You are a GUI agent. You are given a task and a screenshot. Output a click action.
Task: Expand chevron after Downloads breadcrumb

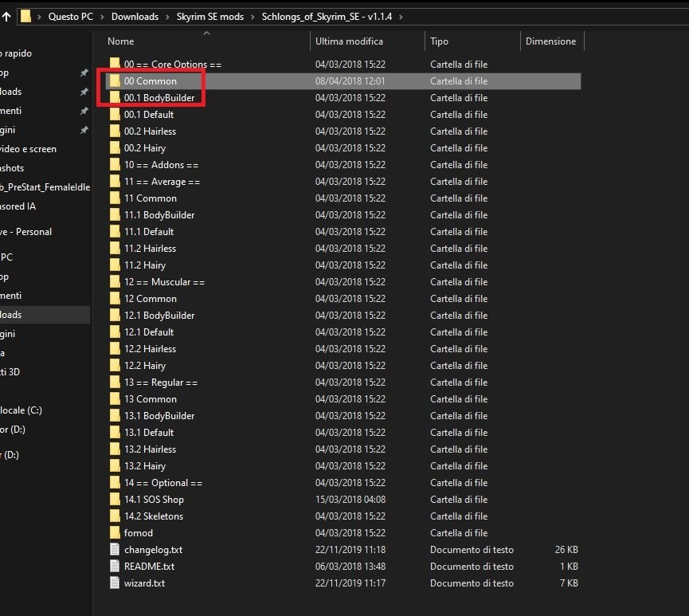(x=167, y=17)
